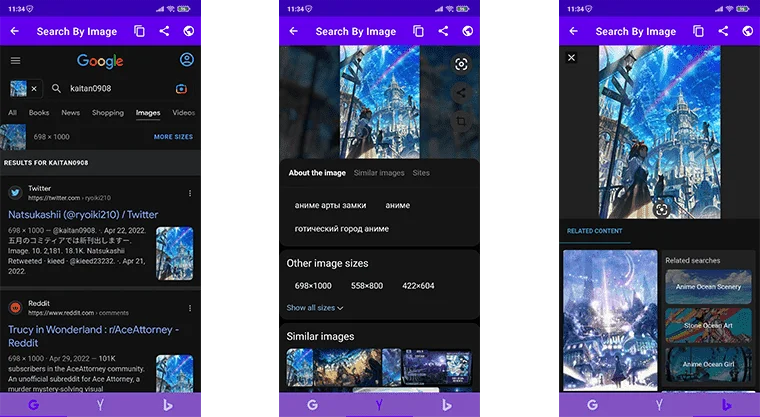
Task: Tap Yandex visual search scan icon on image
Action: [x=461, y=64]
